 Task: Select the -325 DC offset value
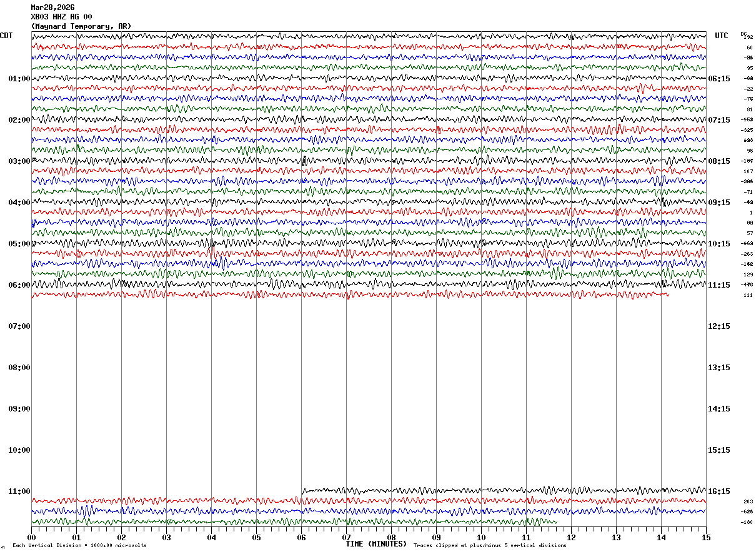pyautogui.click(x=747, y=130)
